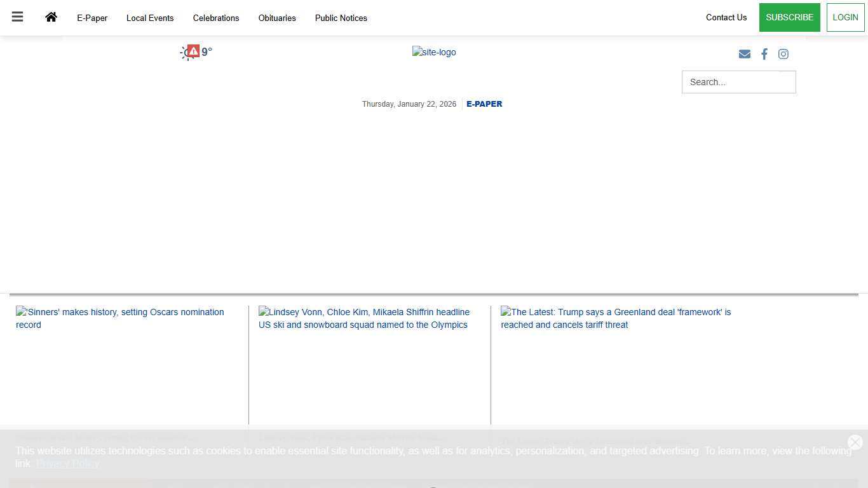The image size is (868, 488).
Task: Click the LOGIN button
Action: tap(845, 17)
